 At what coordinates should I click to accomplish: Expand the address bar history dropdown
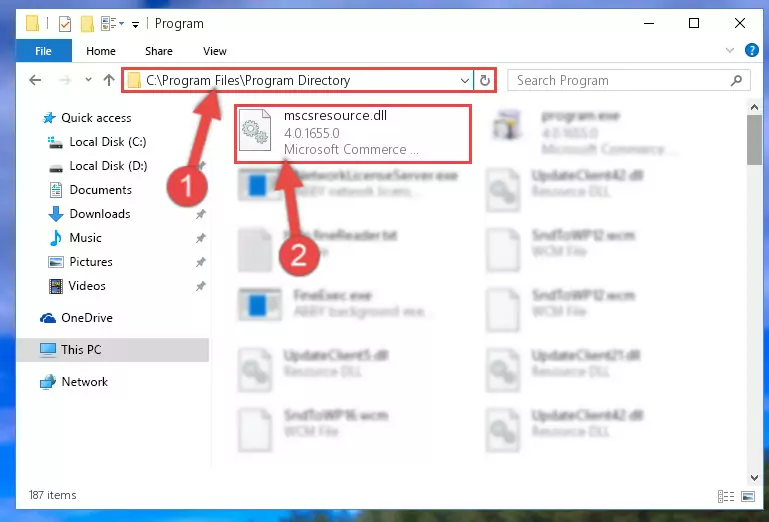[464, 80]
